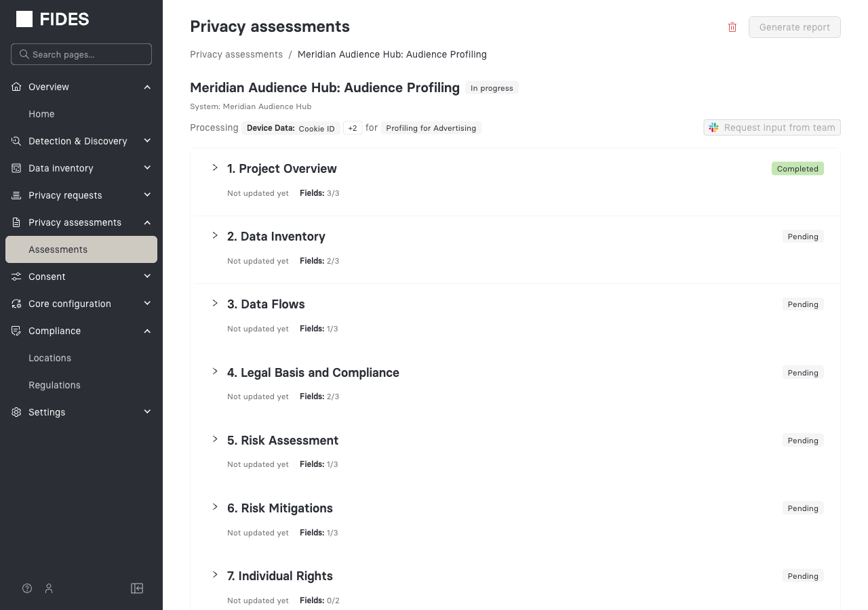Open the Settings dropdown chevron

pyautogui.click(x=147, y=411)
